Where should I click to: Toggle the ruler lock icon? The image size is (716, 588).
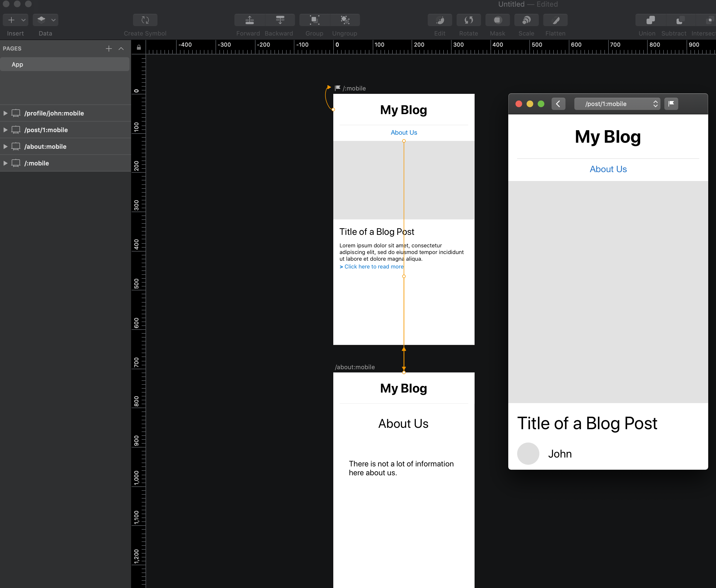(138, 47)
